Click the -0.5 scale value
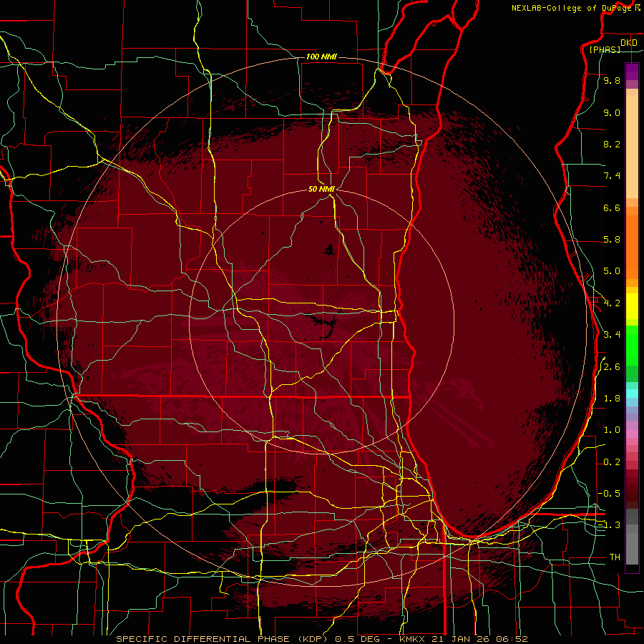This screenshot has height=644, width=644. (x=609, y=494)
